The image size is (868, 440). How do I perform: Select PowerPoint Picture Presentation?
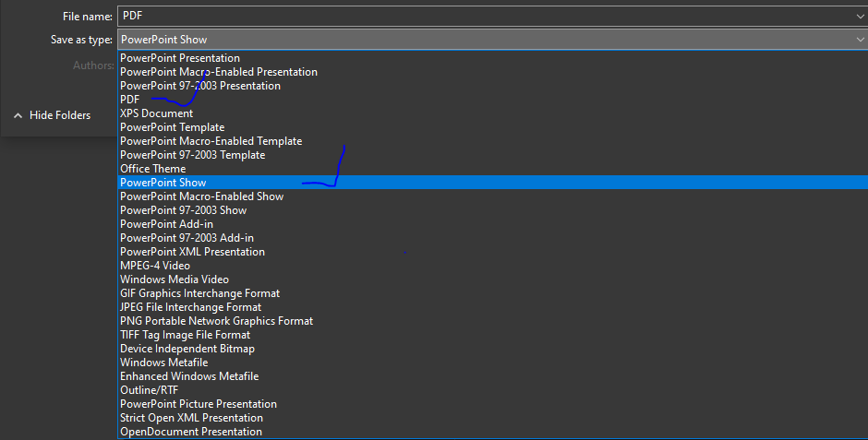(493, 403)
